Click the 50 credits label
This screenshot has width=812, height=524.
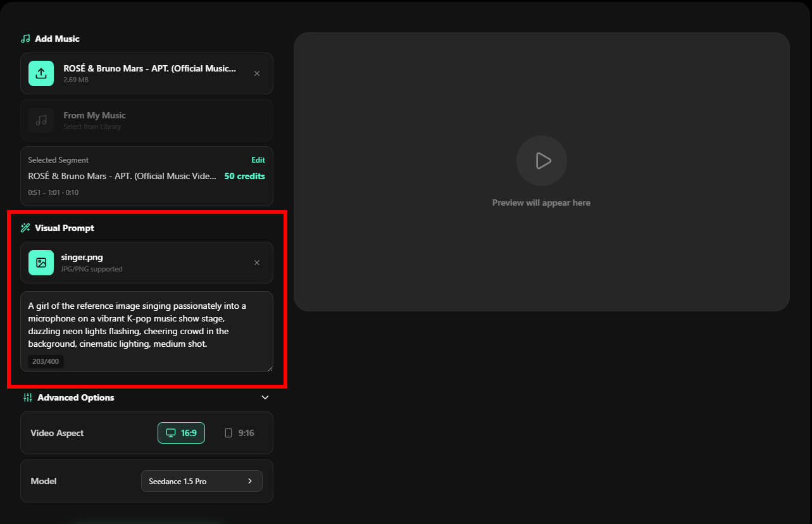244,176
